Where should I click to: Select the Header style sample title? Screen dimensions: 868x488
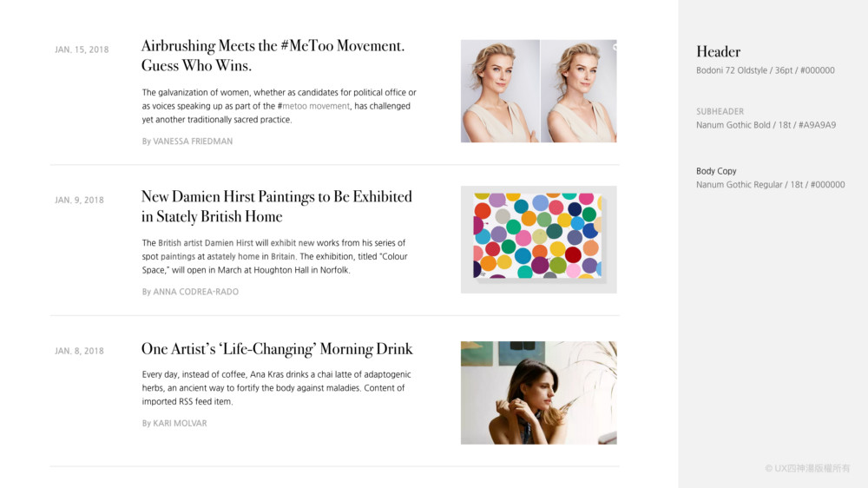pyautogui.click(x=718, y=51)
